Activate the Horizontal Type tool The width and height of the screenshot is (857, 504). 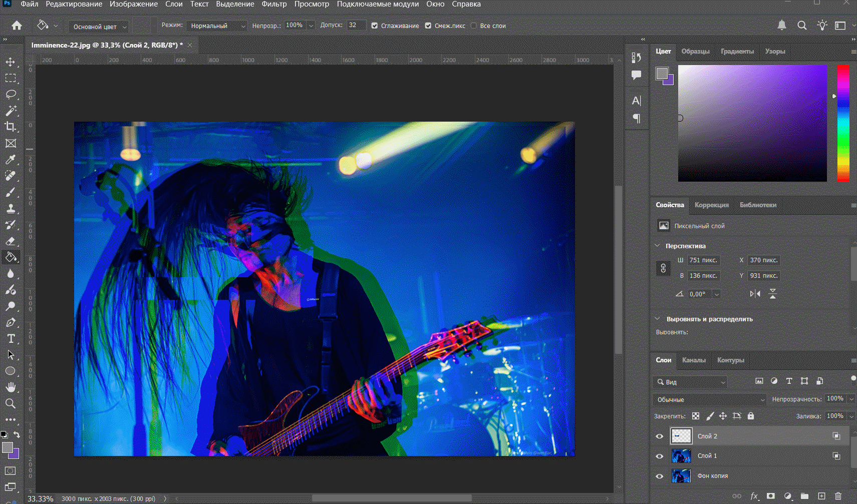click(11, 339)
